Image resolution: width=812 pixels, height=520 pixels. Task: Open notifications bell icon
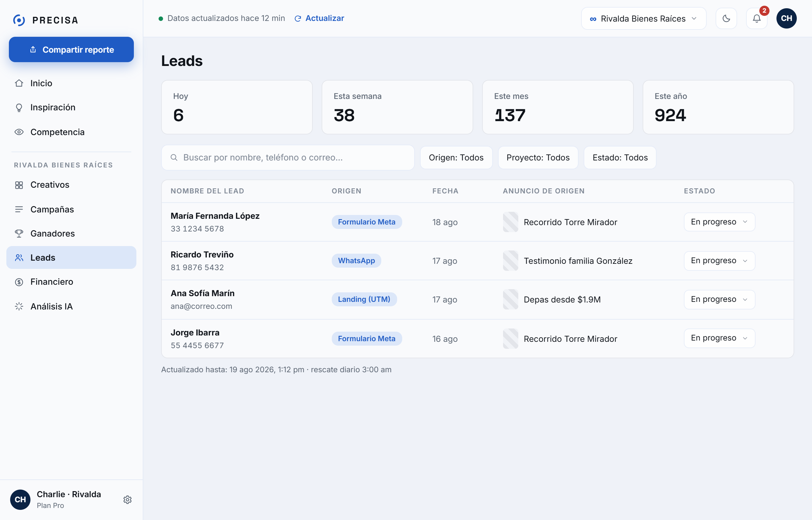click(756, 18)
